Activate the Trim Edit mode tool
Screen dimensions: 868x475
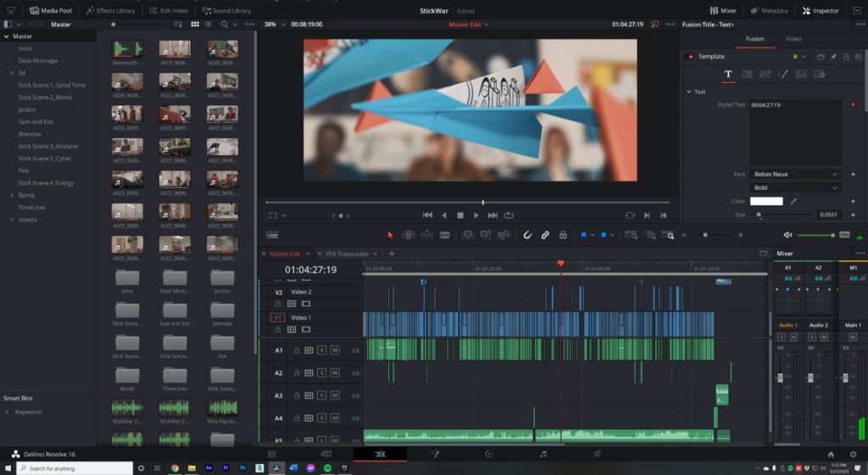(x=409, y=235)
